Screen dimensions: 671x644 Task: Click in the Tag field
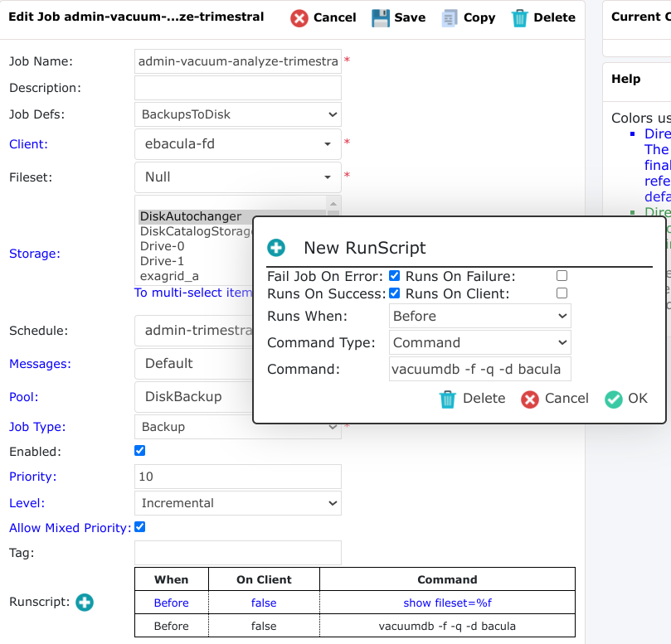pyautogui.click(x=238, y=553)
